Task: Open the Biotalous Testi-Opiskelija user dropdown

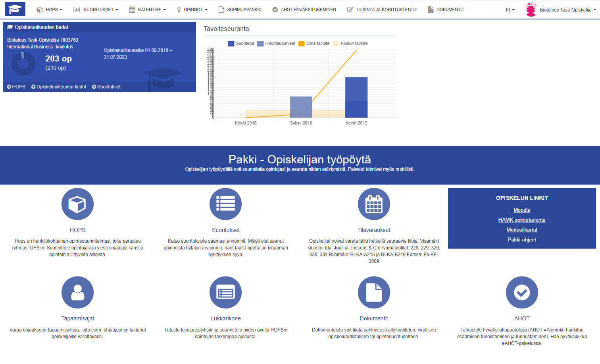Action: click(x=568, y=10)
